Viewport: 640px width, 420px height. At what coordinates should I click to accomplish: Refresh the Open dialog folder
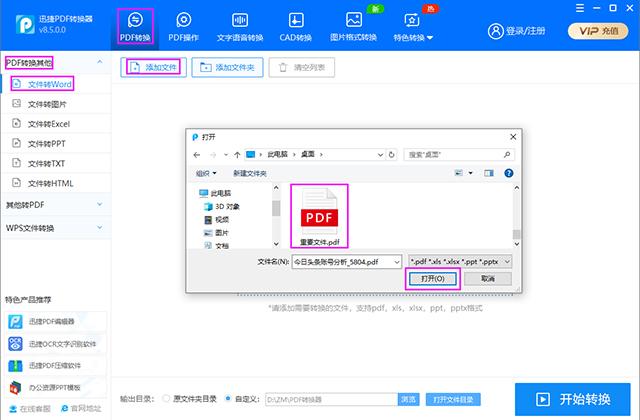[x=391, y=155]
